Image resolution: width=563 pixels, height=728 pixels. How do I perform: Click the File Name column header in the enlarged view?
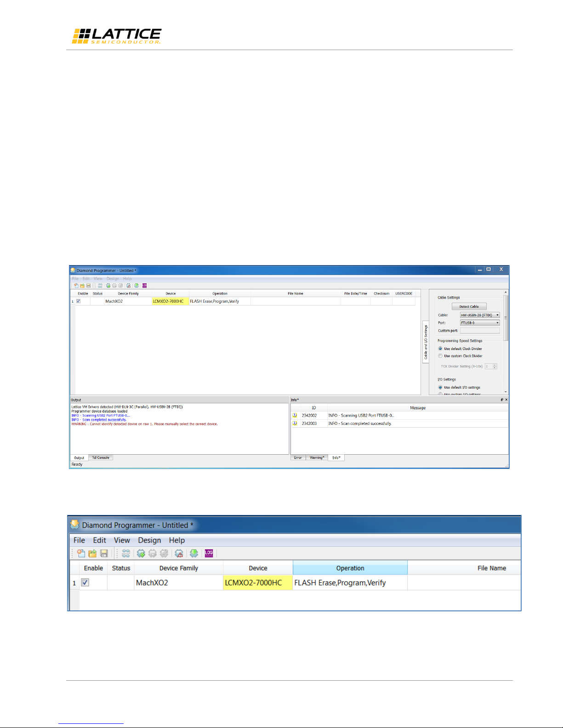coord(464,568)
